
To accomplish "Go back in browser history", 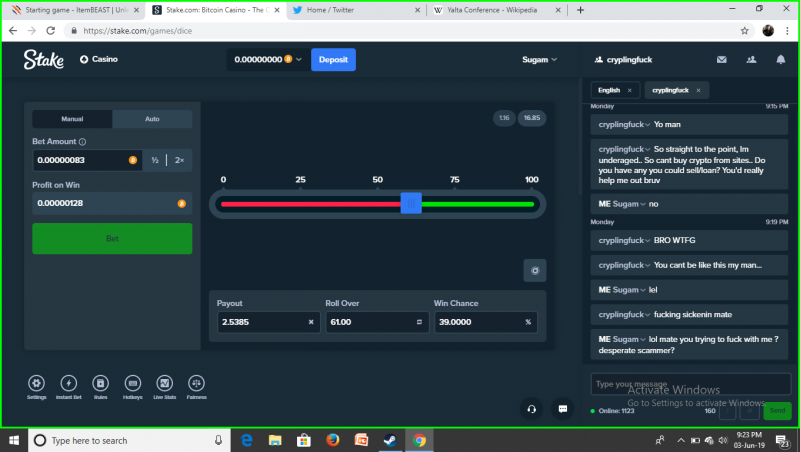I will click(x=13, y=31).
